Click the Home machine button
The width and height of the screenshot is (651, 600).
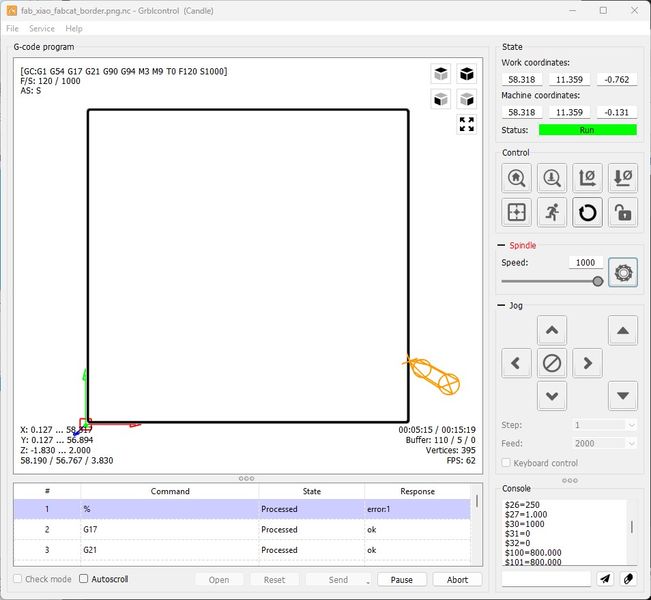pos(516,178)
